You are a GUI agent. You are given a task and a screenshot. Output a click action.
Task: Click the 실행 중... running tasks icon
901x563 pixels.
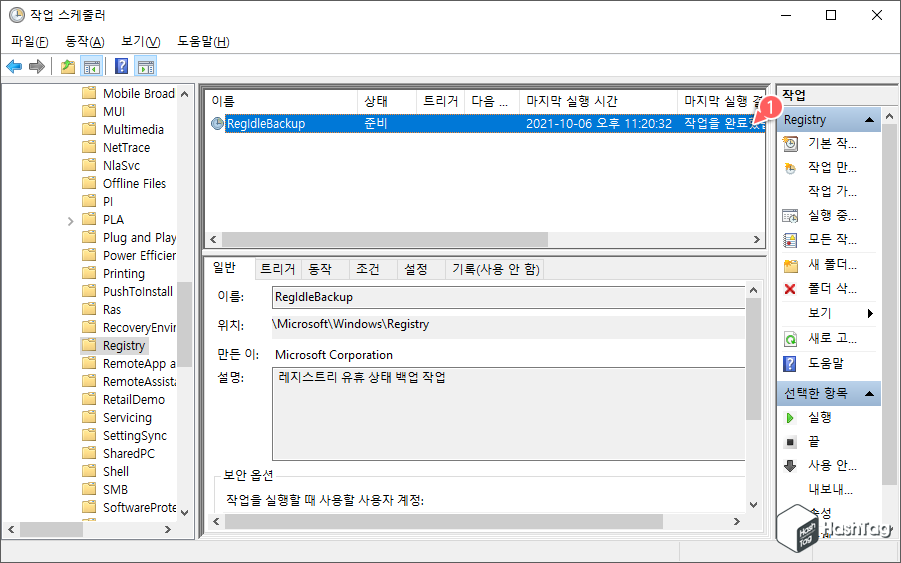pos(791,216)
